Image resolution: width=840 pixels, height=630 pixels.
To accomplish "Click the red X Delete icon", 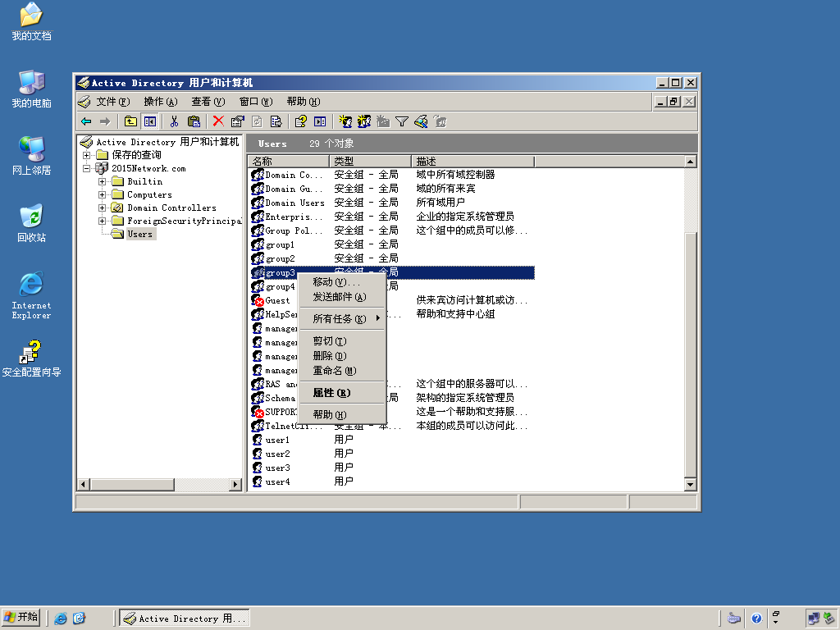I will click(218, 121).
